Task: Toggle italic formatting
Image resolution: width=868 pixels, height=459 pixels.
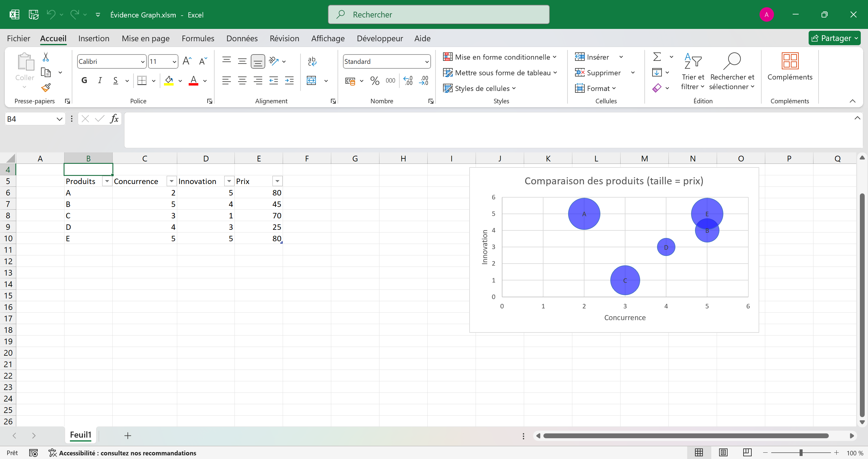Action: pos(100,80)
